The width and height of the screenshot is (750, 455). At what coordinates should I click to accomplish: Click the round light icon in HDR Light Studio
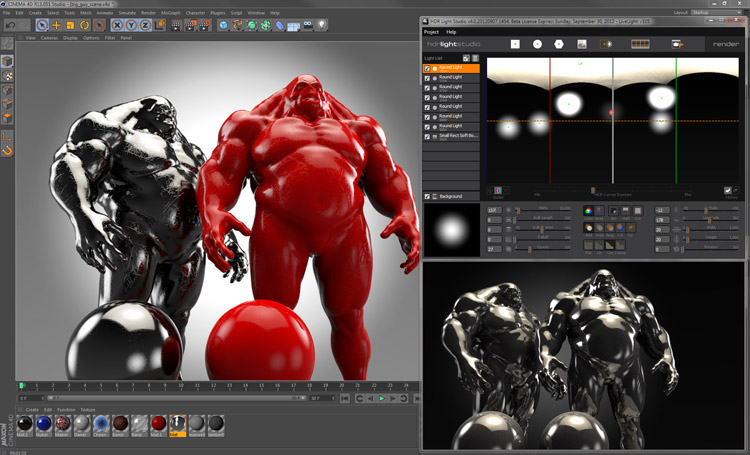[537, 44]
